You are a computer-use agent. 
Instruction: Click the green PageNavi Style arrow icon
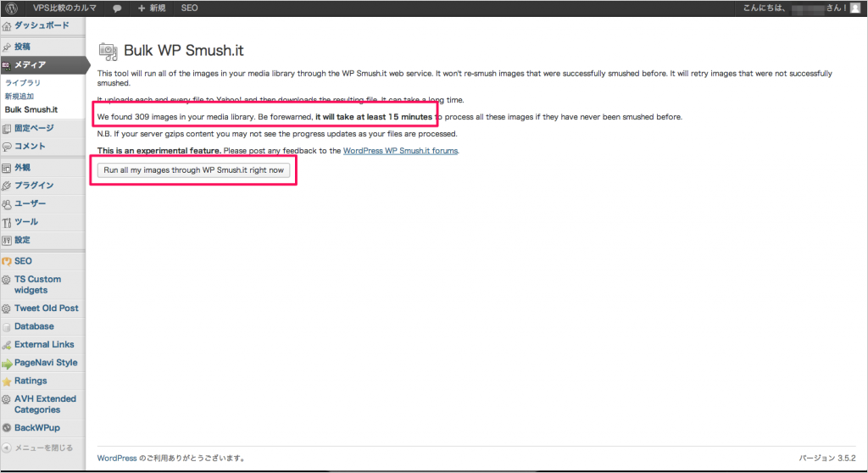pyautogui.click(x=7, y=364)
